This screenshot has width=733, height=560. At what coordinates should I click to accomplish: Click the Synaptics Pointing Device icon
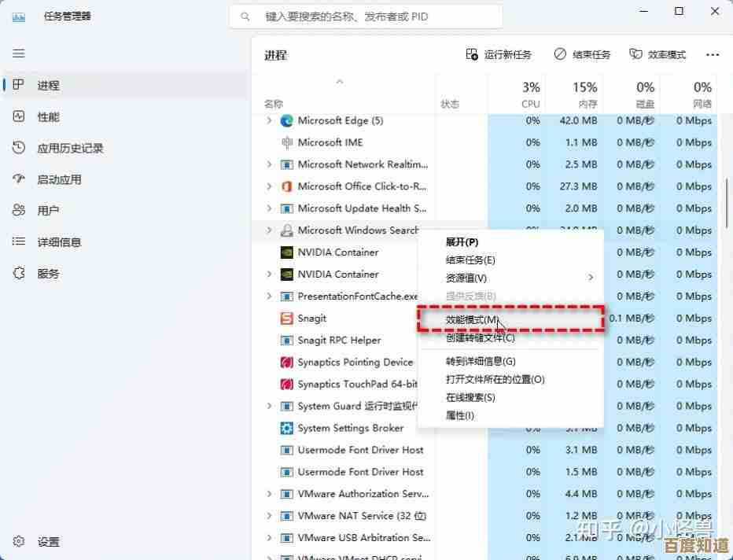click(287, 363)
